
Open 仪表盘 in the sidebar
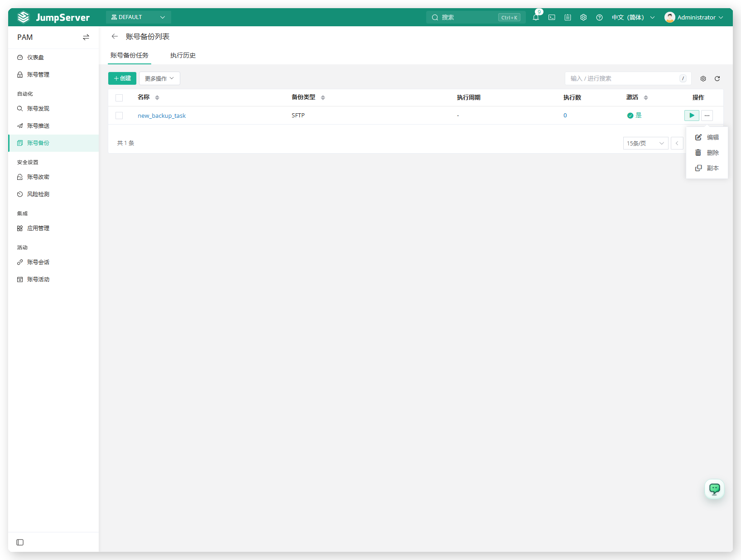point(53,58)
